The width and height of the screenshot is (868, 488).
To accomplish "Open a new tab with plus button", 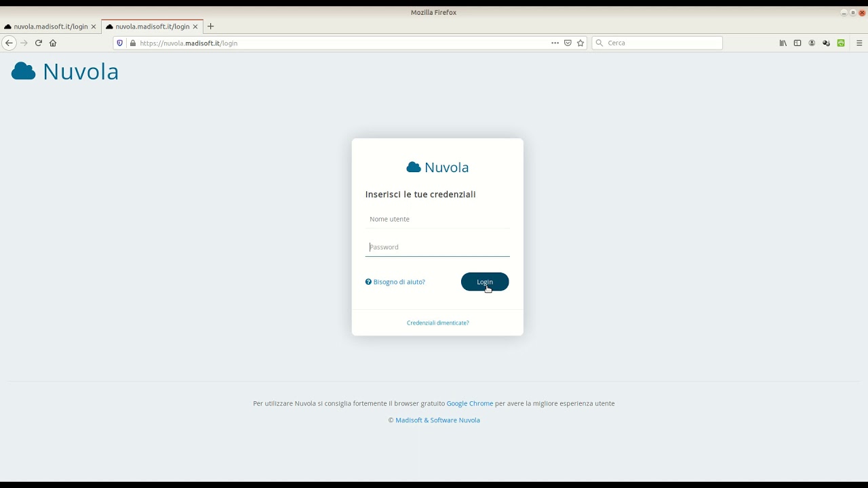I will [x=210, y=26].
